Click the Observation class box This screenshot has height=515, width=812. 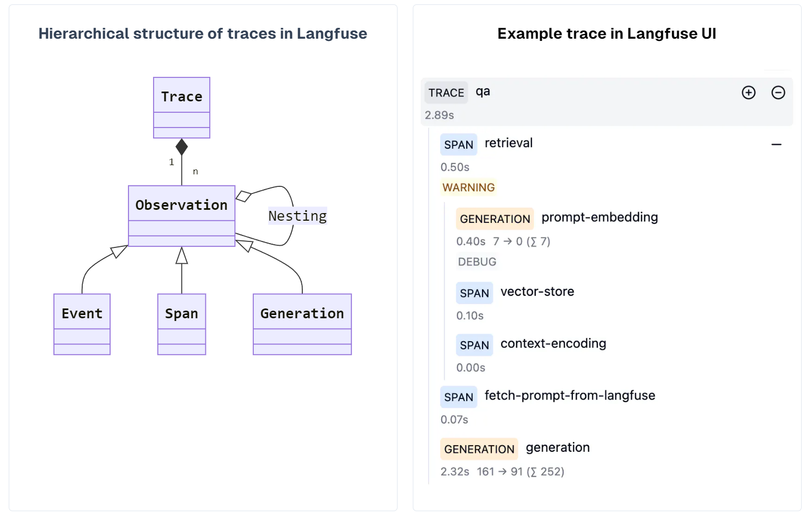(x=181, y=216)
